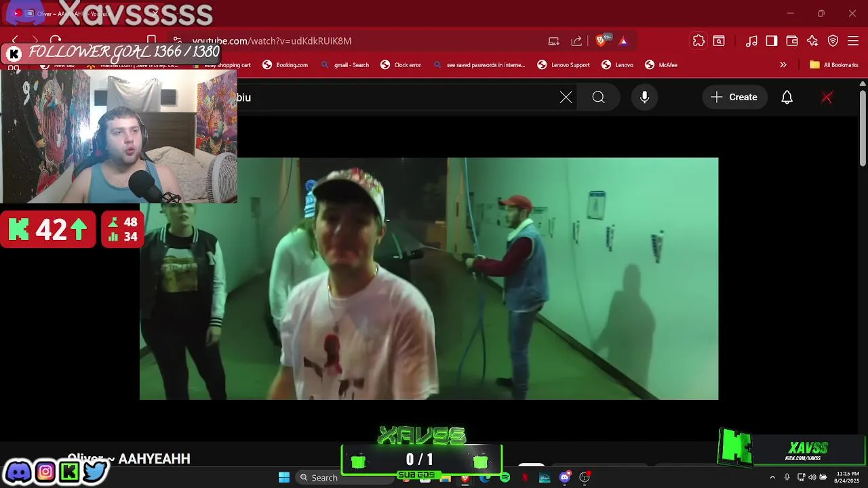Screen dimensions: 868x488
Task: Click the taskbar Search box
Action: (x=346, y=477)
